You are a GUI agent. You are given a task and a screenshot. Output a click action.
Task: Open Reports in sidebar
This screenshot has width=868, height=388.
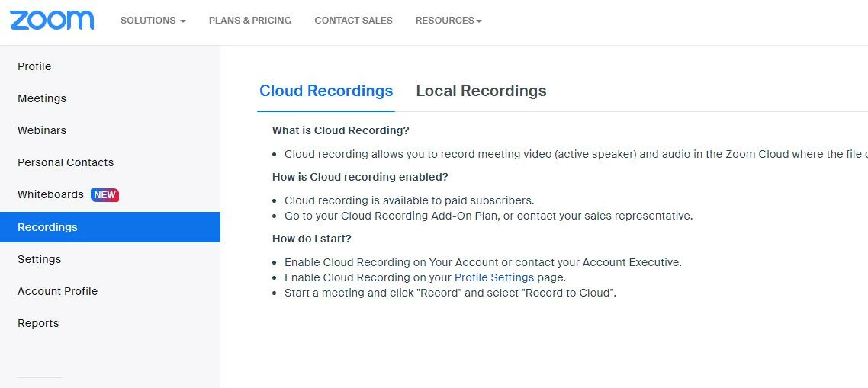(x=38, y=323)
